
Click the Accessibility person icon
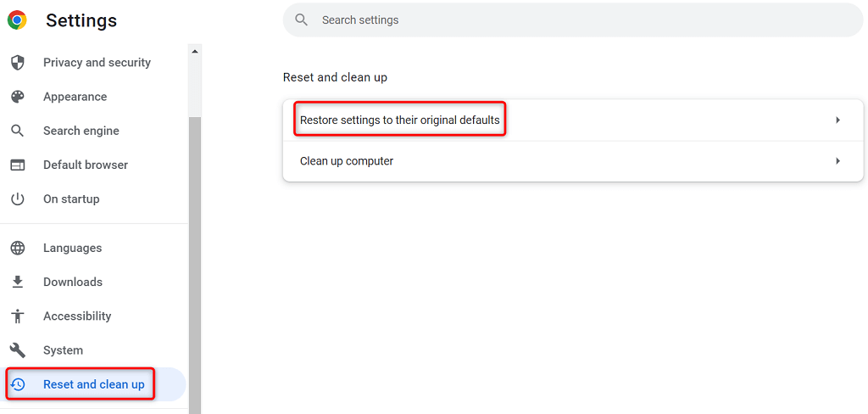[17, 316]
